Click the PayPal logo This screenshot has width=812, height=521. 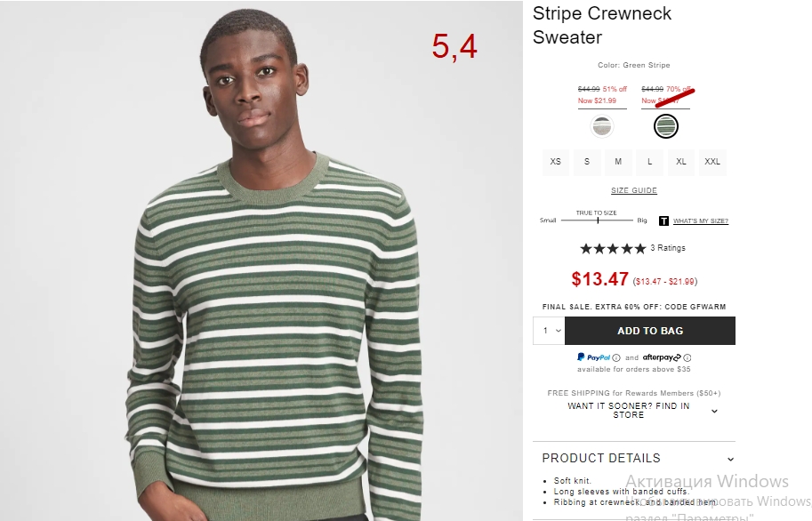[x=594, y=357]
